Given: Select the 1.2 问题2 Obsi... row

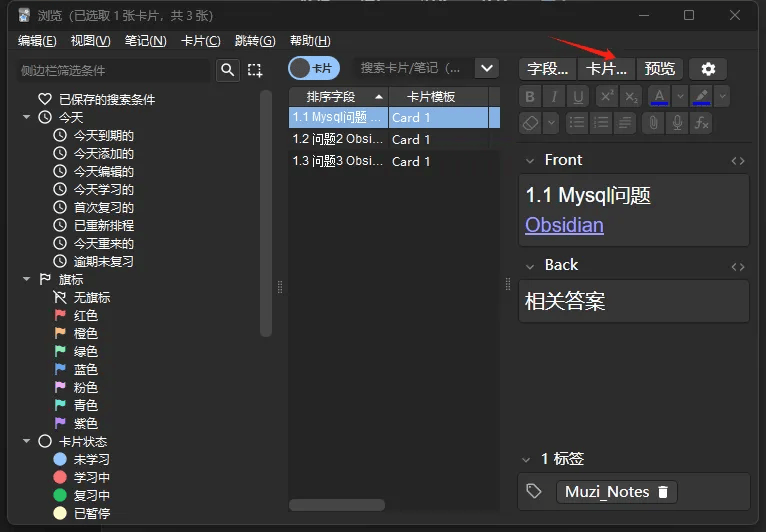Looking at the screenshot, I should click(x=394, y=139).
